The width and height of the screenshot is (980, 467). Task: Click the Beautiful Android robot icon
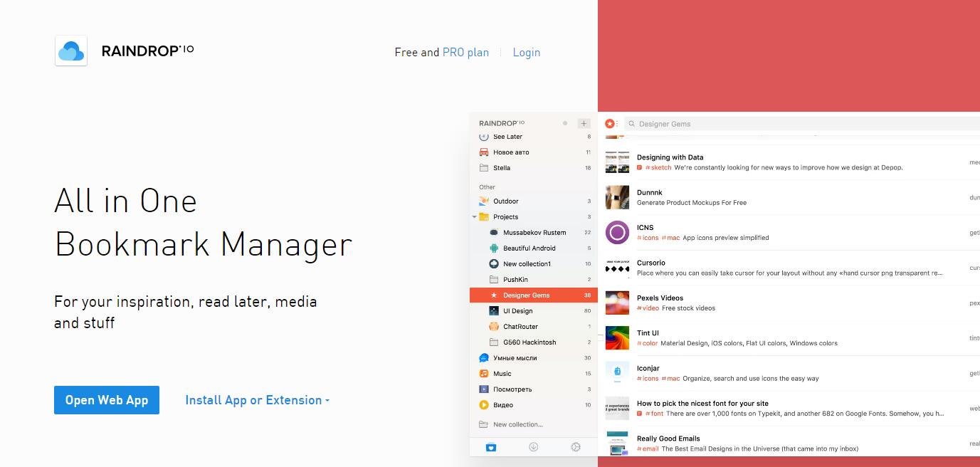494,248
